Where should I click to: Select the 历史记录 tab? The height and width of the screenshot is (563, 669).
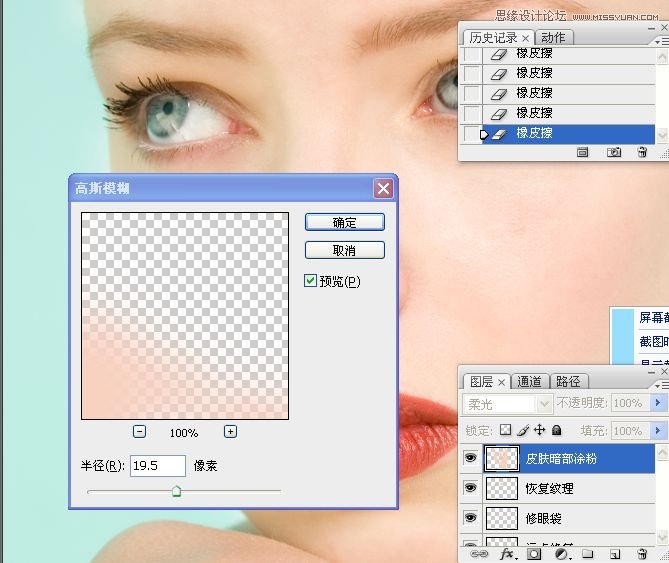(x=493, y=38)
